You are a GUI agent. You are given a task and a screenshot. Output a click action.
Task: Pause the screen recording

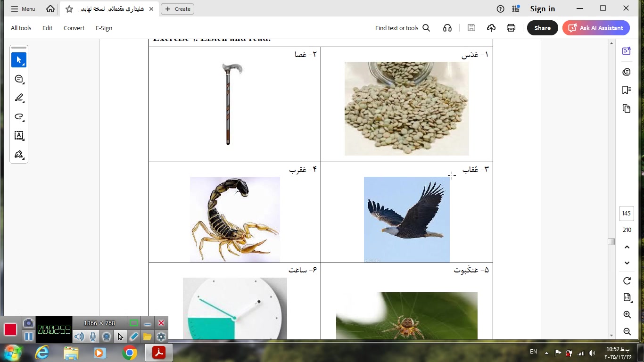point(28,337)
